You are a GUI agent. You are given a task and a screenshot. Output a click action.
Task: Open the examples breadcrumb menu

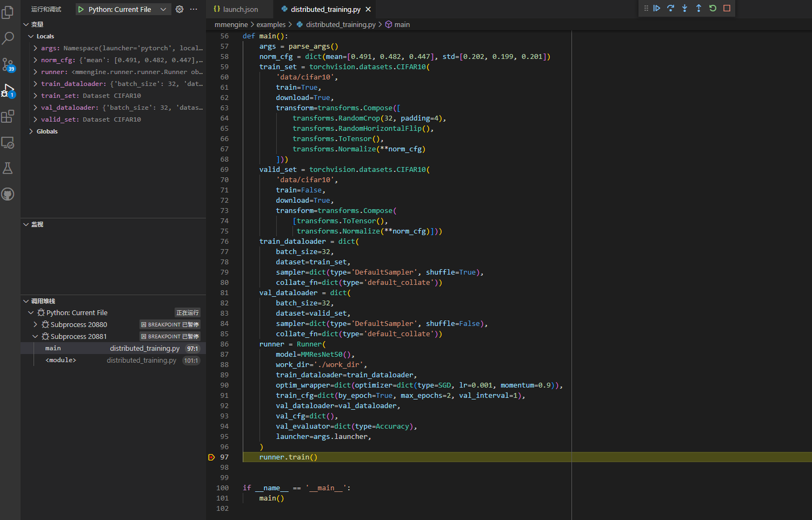(271, 24)
